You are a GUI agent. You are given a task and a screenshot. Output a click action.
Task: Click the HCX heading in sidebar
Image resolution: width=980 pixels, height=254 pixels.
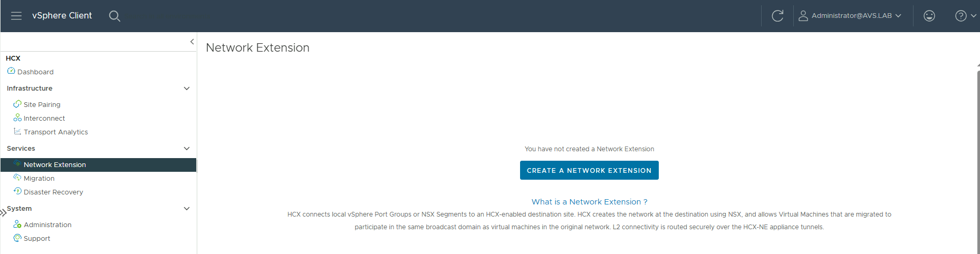coord(13,58)
